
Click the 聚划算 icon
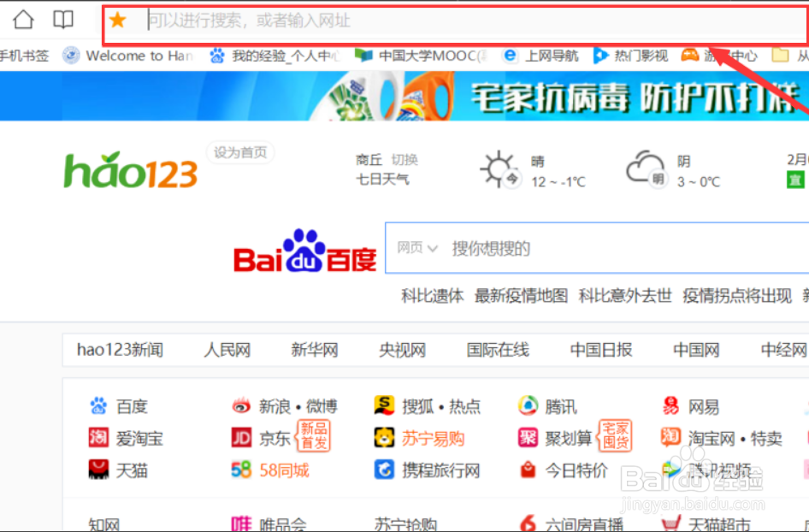point(528,438)
